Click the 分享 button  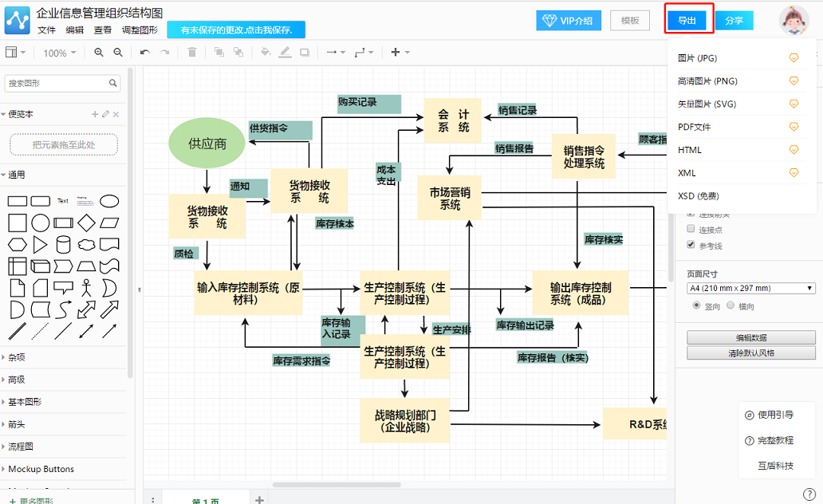tap(734, 21)
